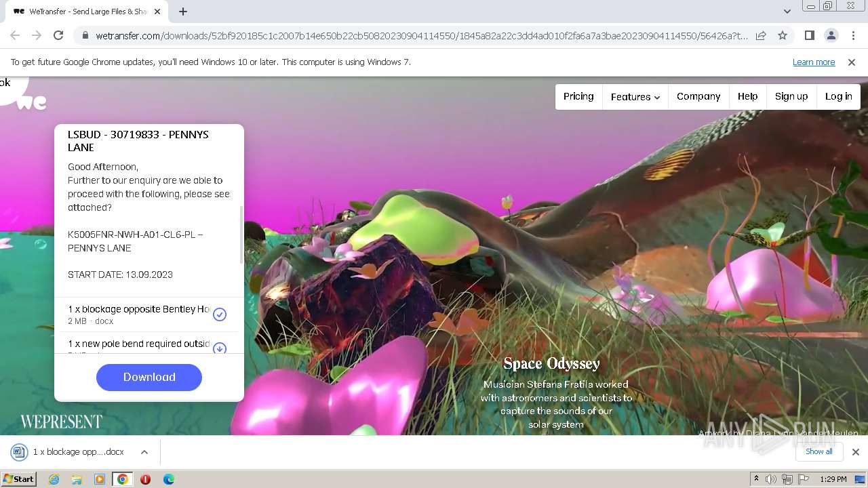Open the clock showing 1:29 PM
The image size is (868, 488).
pos(833,479)
